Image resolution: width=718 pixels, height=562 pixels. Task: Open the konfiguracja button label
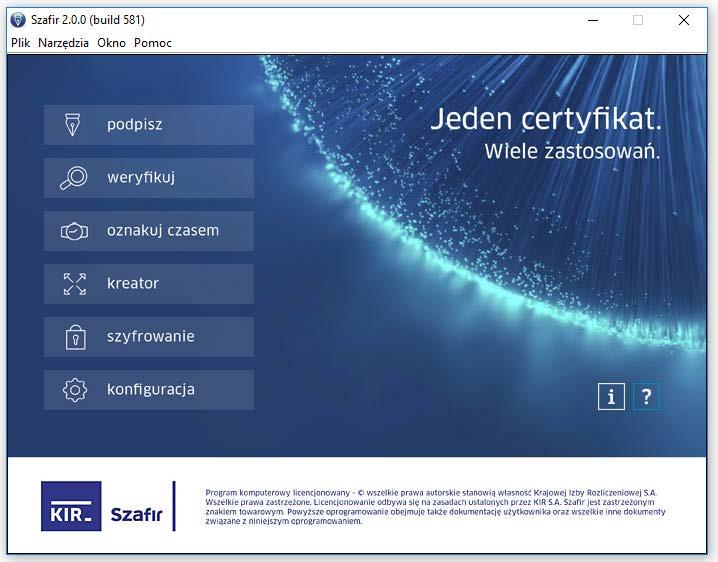point(151,390)
